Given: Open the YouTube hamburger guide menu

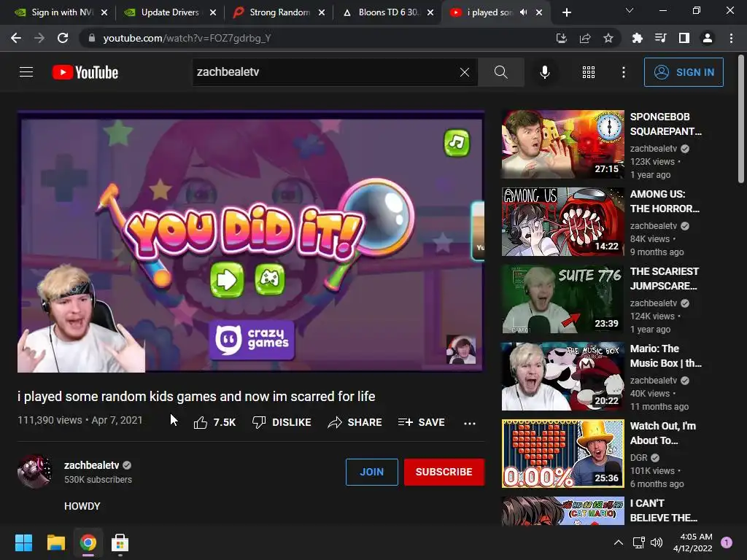Looking at the screenshot, I should tap(26, 72).
